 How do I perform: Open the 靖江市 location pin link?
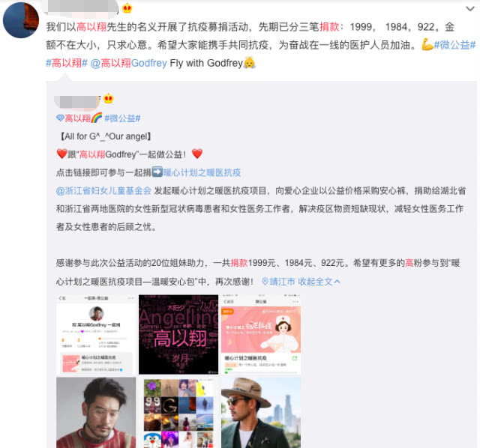point(278,282)
